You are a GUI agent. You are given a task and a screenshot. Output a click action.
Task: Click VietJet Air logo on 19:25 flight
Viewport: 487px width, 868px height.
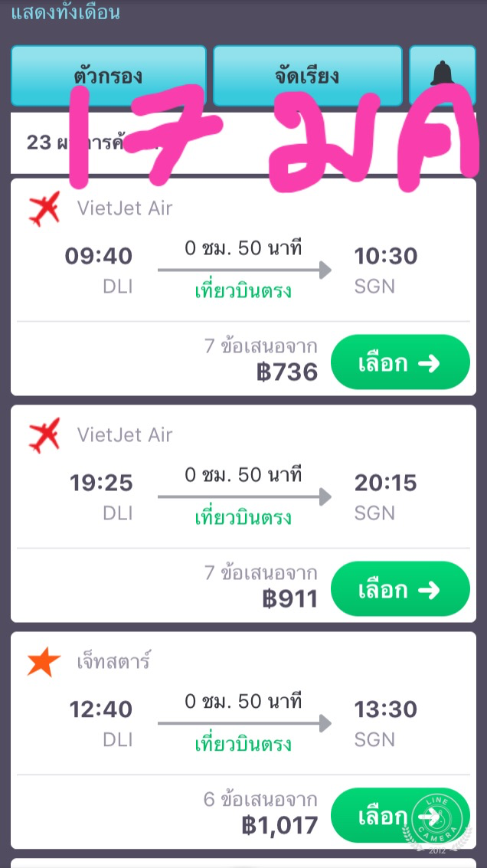coord(44,435)
